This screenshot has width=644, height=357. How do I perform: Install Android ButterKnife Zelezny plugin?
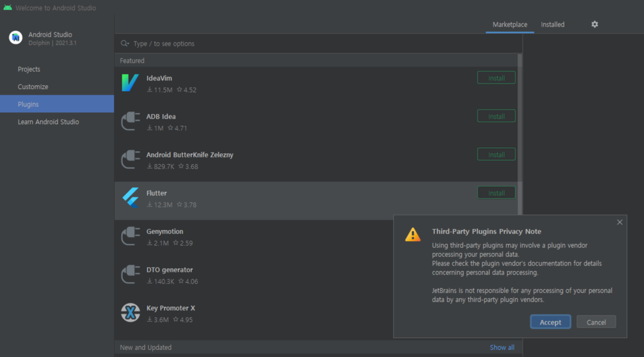496,154
